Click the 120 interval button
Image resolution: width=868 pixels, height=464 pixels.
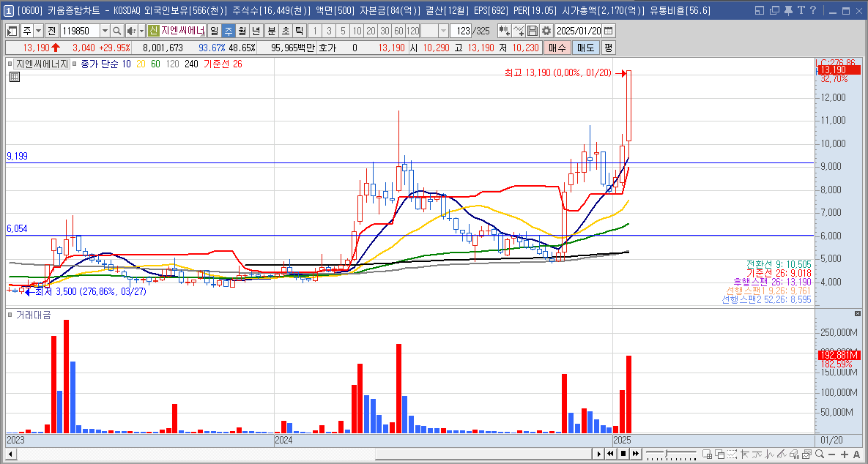tap(413, 31)
